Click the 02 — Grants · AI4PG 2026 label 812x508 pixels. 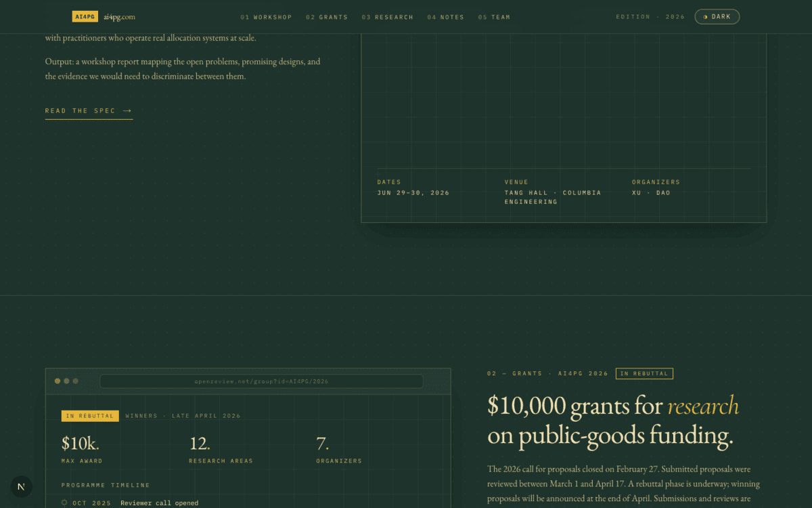(547, 374)
